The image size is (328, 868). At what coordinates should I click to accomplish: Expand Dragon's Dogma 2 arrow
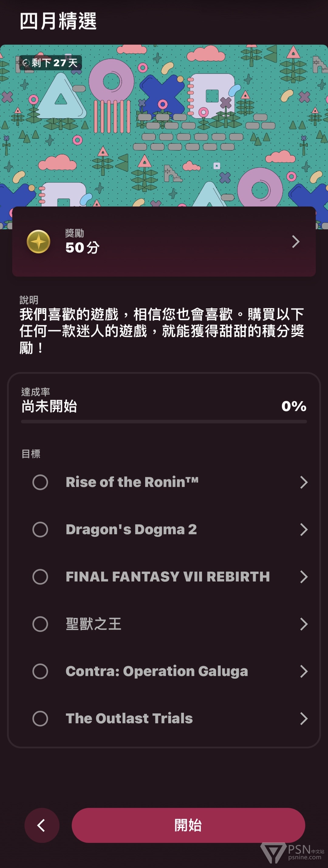click(x=303, y=529)
